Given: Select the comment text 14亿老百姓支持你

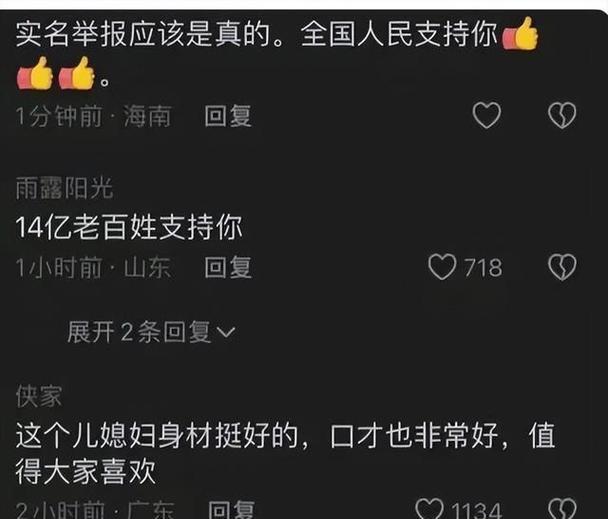Looking at the screenshot, I should tap(129, 227).
